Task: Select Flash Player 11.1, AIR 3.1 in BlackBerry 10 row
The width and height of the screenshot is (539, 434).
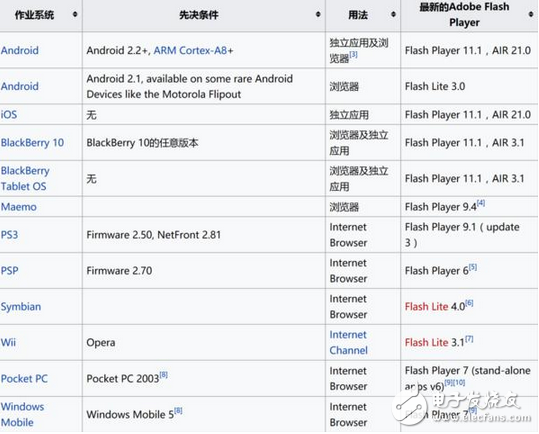Action: [469, 143]
